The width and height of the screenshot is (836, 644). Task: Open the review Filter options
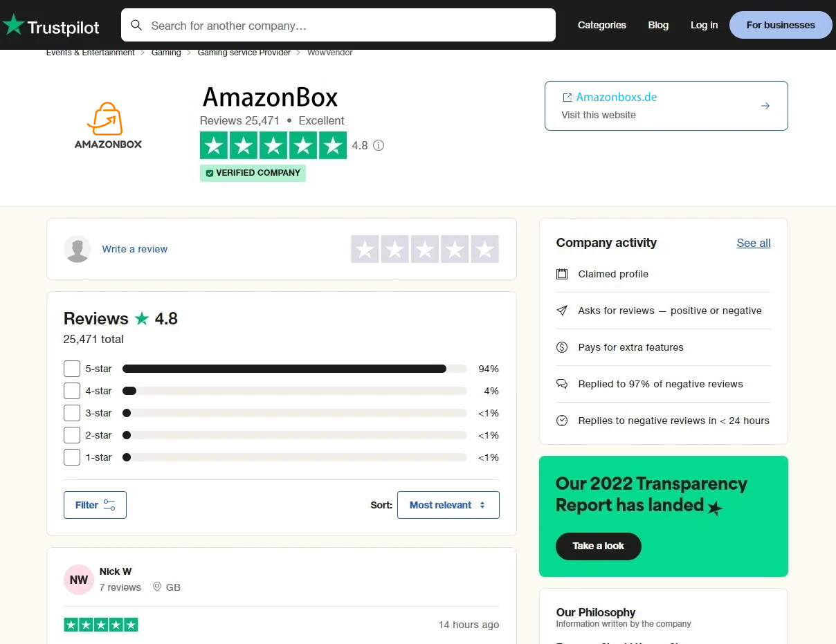pyautogui.click(x=95, y=505)
